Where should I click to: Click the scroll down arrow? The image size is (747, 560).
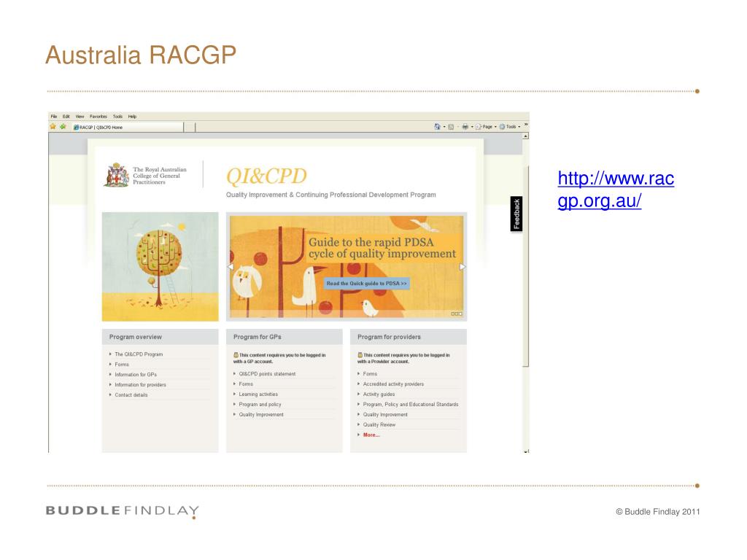click(526, 451)
